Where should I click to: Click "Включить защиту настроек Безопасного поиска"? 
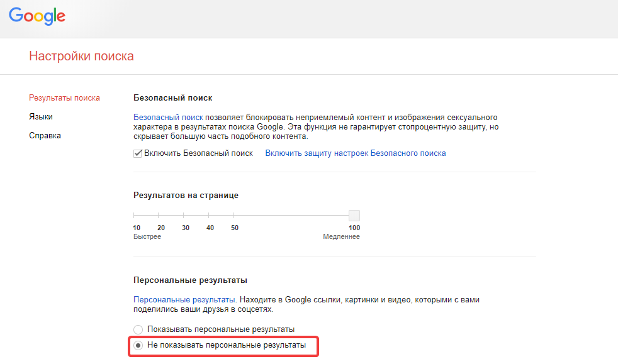(x=356, y=153)
